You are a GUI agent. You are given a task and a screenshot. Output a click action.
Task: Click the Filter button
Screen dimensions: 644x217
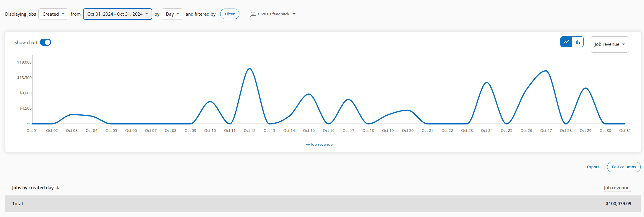[x=230, y=14]
